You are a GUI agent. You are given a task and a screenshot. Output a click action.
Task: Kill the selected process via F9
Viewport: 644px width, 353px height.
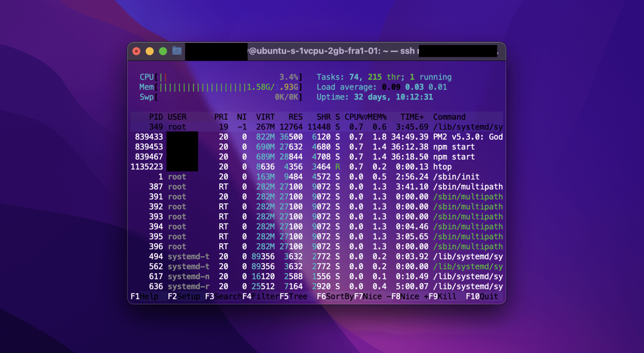[x=441, y=296]
